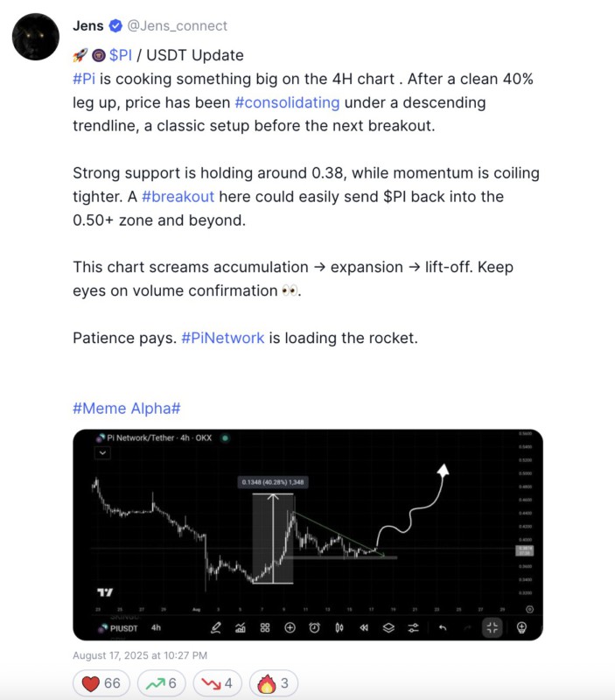Open the candle style icon
Image resolution: width=615 pixels, height=700 pixels.
338,627
